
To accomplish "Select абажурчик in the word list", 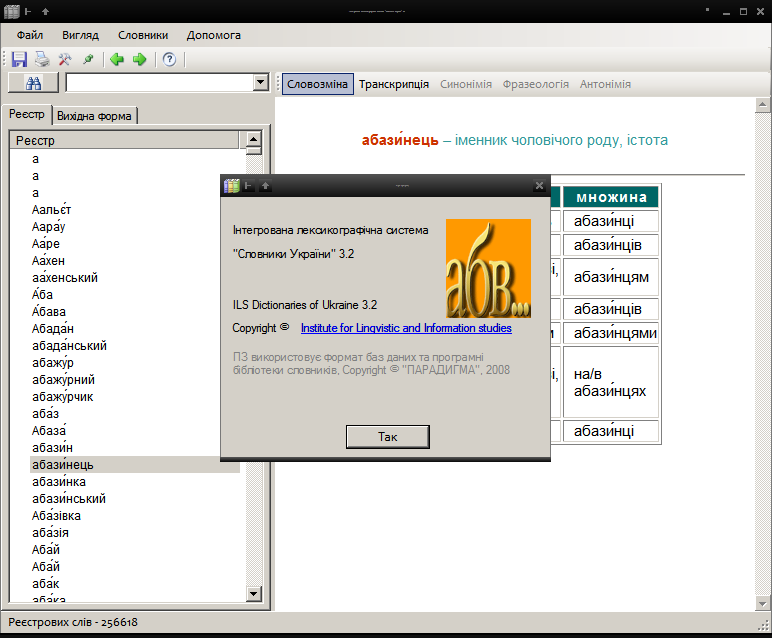I will click(63, 397).
